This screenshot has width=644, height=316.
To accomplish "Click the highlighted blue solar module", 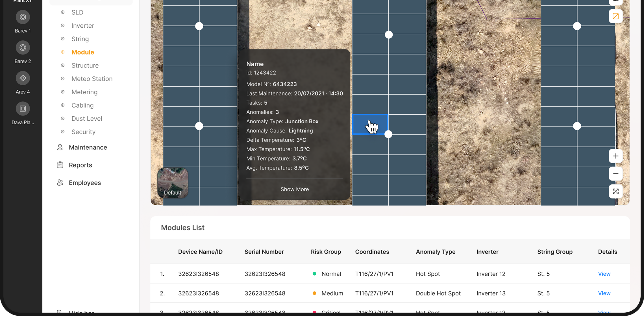I will 370,125.
